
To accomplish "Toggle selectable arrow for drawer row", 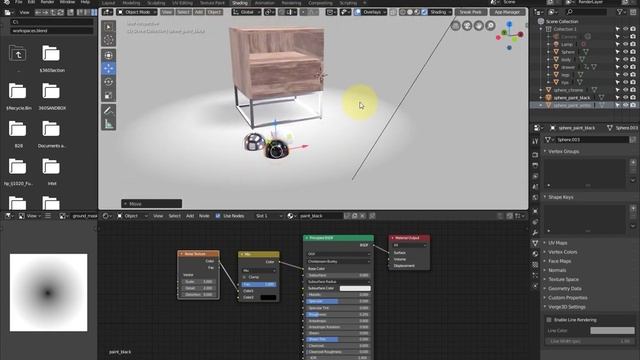I will 618,67.
